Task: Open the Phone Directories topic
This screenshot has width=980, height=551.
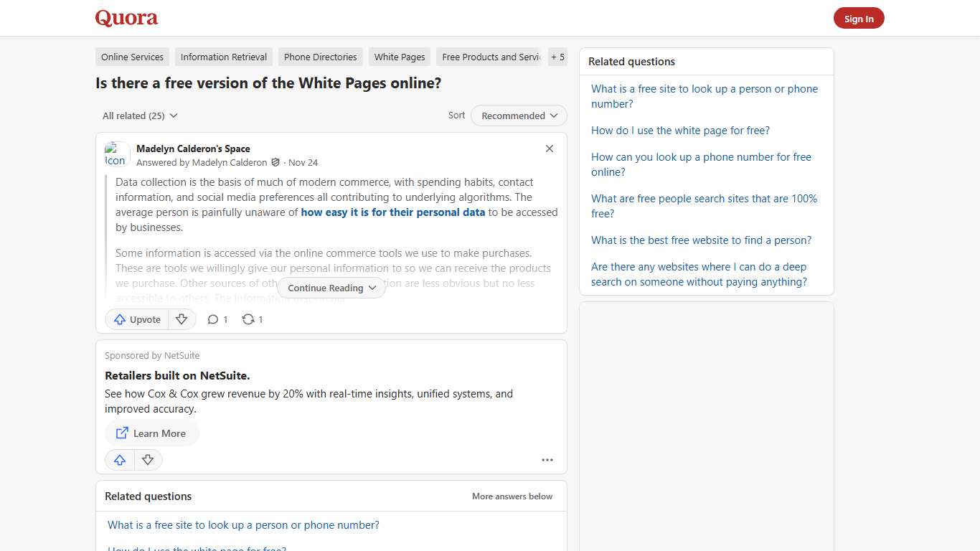Action: [x=320, y=57]
